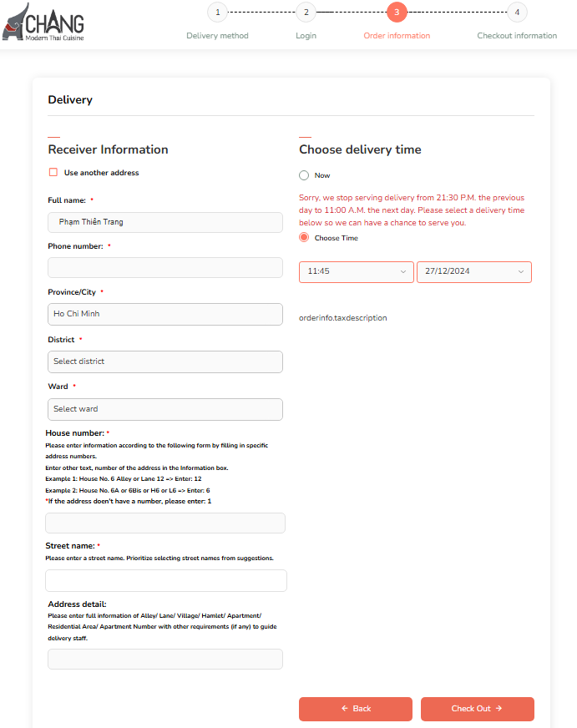Click the Check Out button
This screenshot has height=728, width=577.
477,709
